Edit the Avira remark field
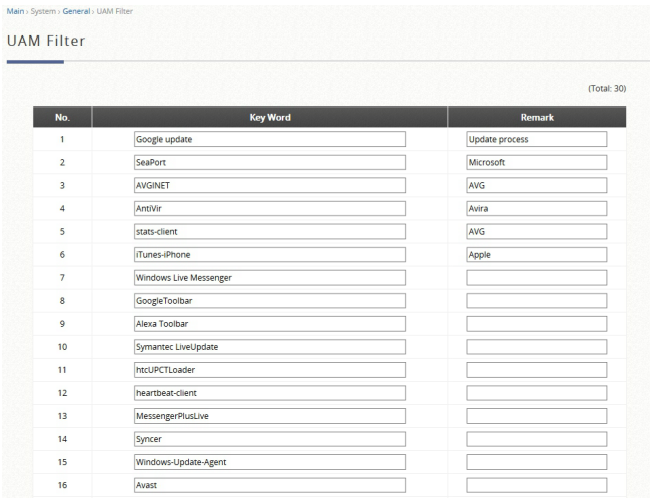The image size is (650, 498). [537, 208]
